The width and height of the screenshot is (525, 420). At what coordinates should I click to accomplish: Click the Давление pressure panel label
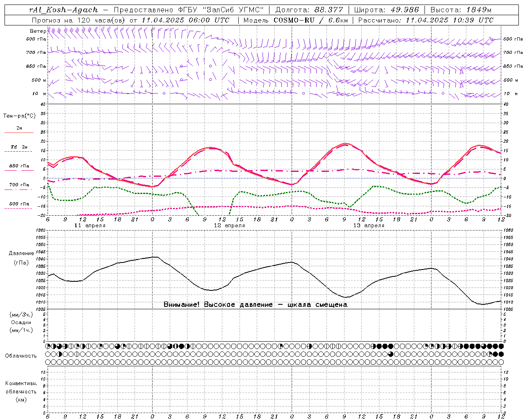pos(21,253)
